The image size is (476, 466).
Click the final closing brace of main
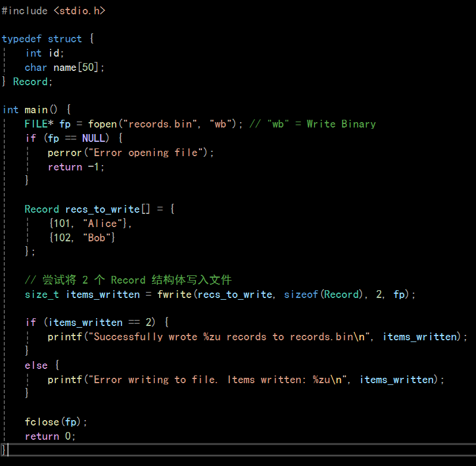[4, 449]
